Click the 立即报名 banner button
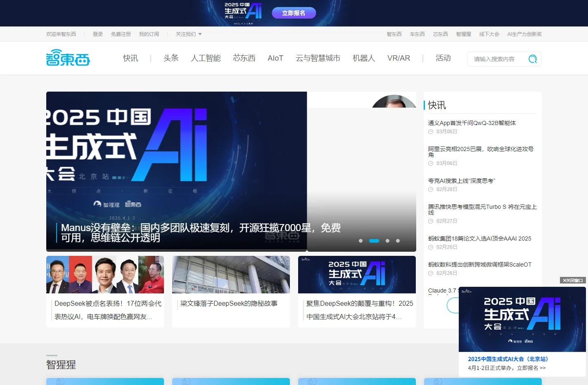Image resolution: width=588 pixels, height=385 pixels. pyautogui.click(x=294, y=13)
